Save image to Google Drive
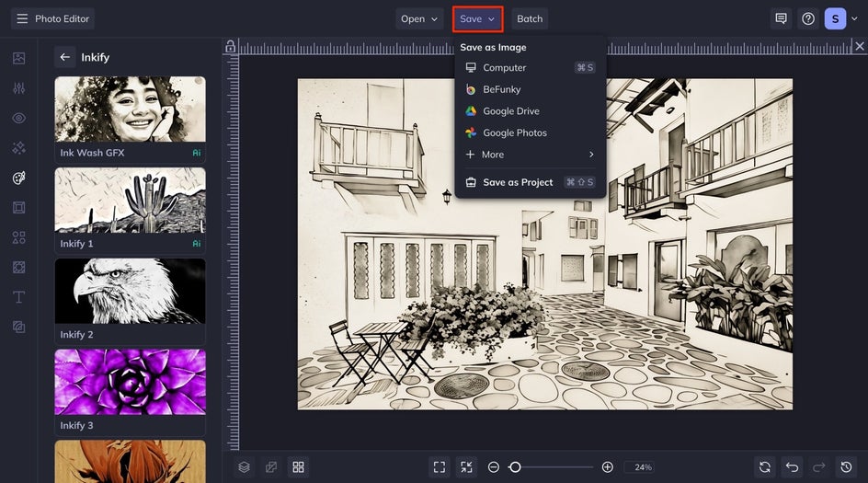Viewport: 868px width, 483px height. [530, 110]
